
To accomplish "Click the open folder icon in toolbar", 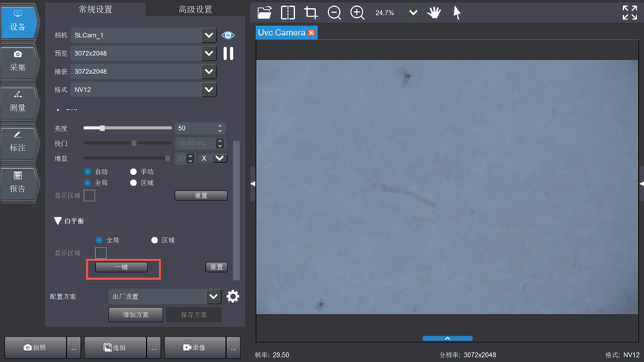I will pyautogui.click(x=265, y=13).
